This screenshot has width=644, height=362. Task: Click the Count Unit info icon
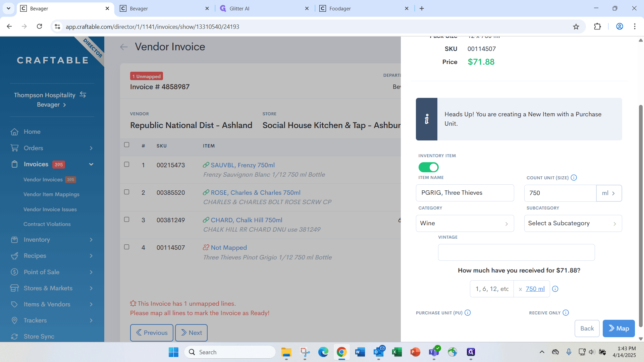click(x=574, y=178)
